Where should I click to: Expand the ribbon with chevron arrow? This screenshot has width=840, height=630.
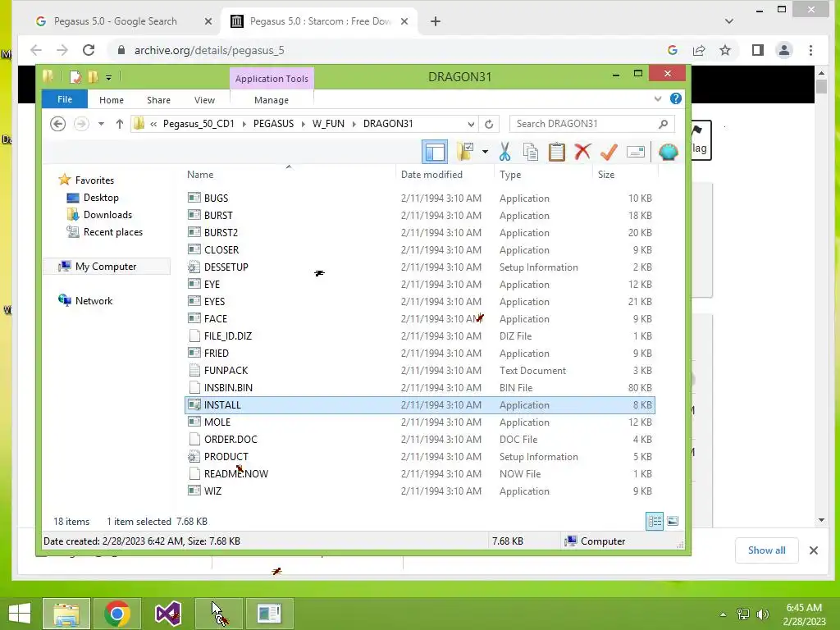tap(658, 98)
